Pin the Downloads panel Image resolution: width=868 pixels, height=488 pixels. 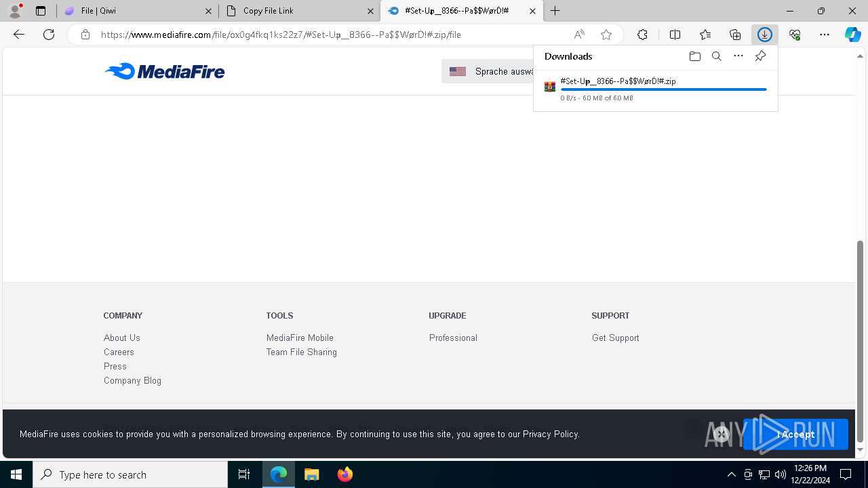pos(760,56)
